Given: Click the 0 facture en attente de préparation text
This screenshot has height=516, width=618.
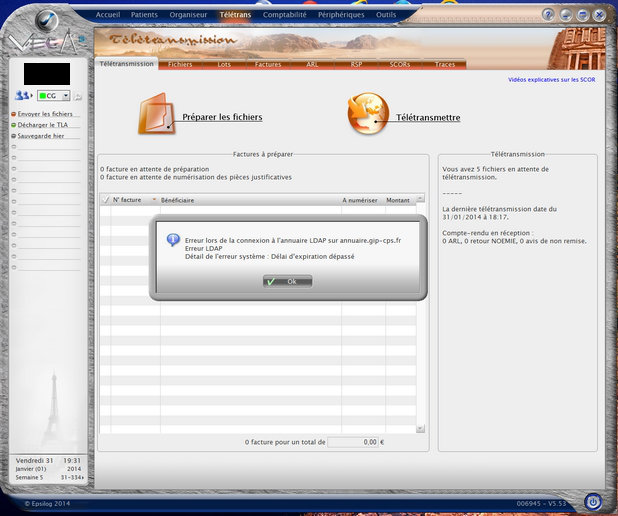Looking at the screenshot, I should (x=154, y=169).
